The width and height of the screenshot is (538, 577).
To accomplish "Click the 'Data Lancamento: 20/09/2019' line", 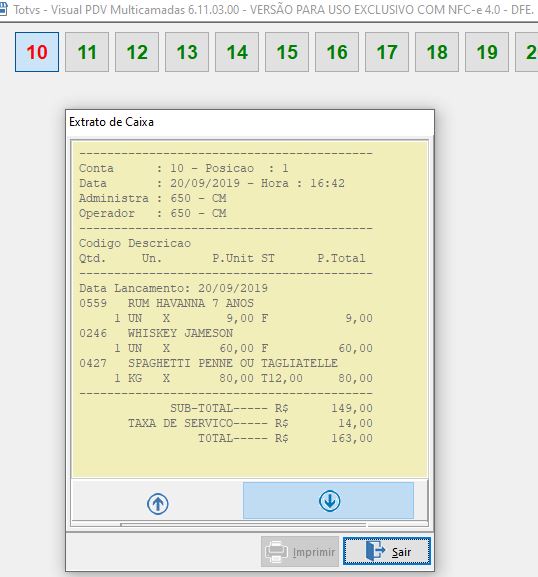I will 174,288.
